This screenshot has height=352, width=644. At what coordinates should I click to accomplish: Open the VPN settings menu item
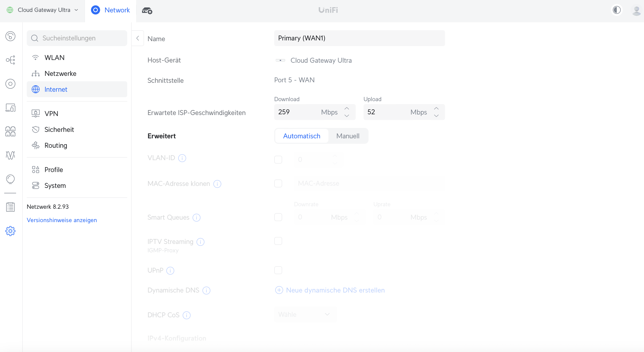point(51,114)
